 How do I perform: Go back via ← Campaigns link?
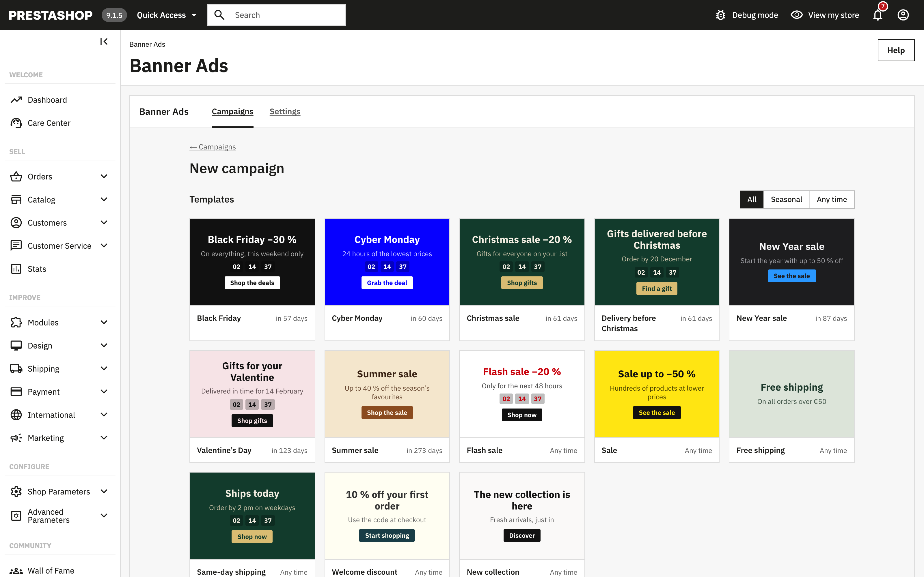click(x=213, y=147)
